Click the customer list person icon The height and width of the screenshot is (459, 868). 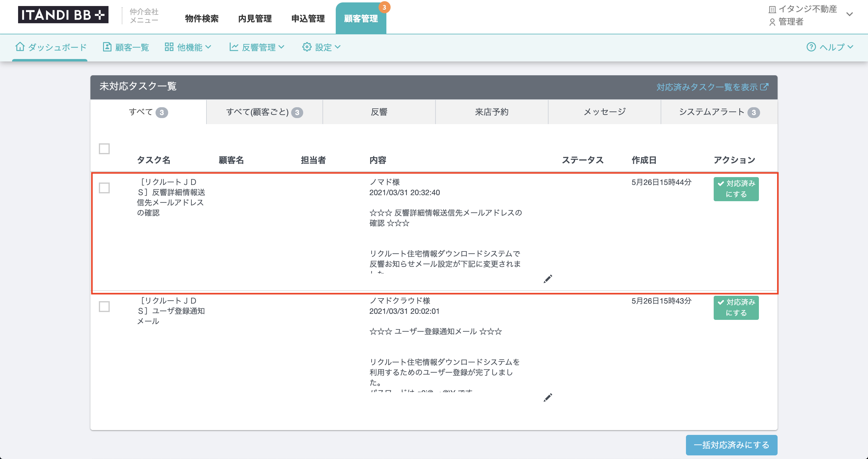point(107,47)
